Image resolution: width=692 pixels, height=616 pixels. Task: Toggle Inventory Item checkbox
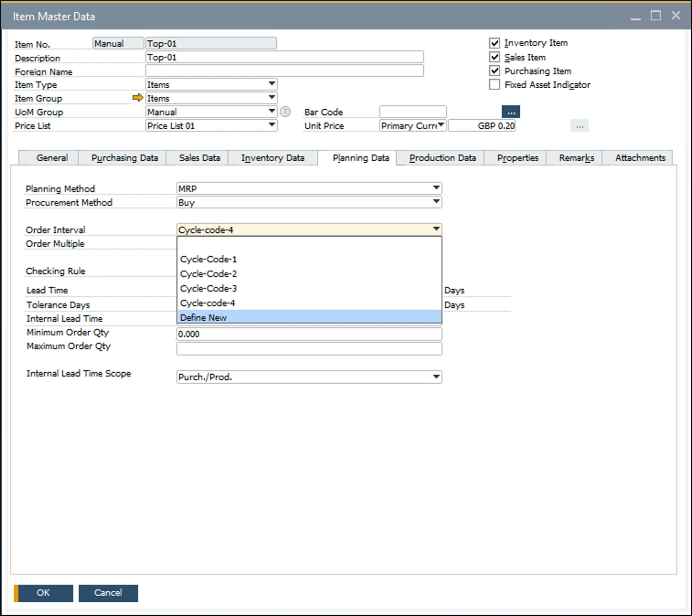tap(495, 43)
